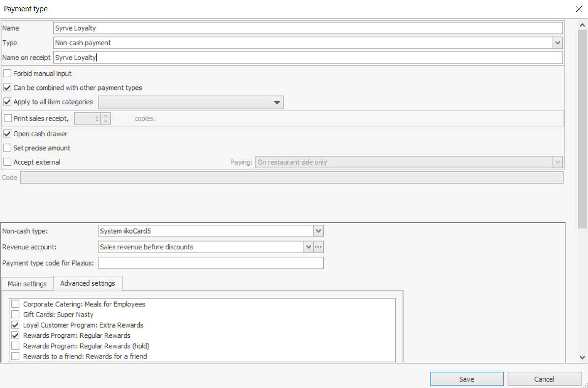This screenshot has height=388, width=588.
Task: Select the Advanced settings tab
Action: pos(88,283)
